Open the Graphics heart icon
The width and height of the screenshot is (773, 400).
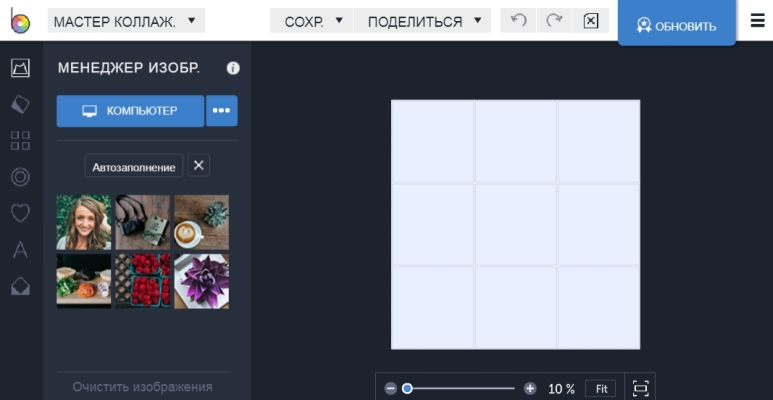(x=20, y=213)
